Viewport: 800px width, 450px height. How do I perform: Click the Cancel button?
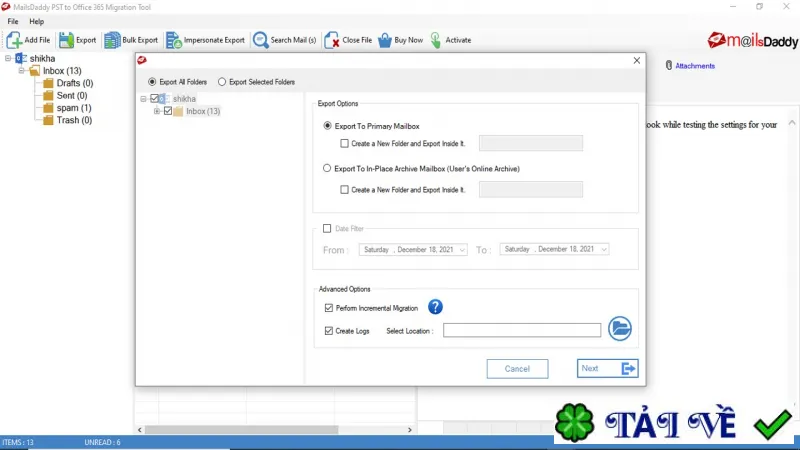pos(517,368)
